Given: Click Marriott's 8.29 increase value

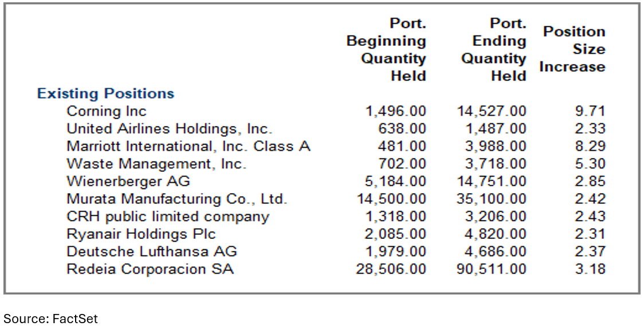Looking at the screenshot, I should click(590, 146).
